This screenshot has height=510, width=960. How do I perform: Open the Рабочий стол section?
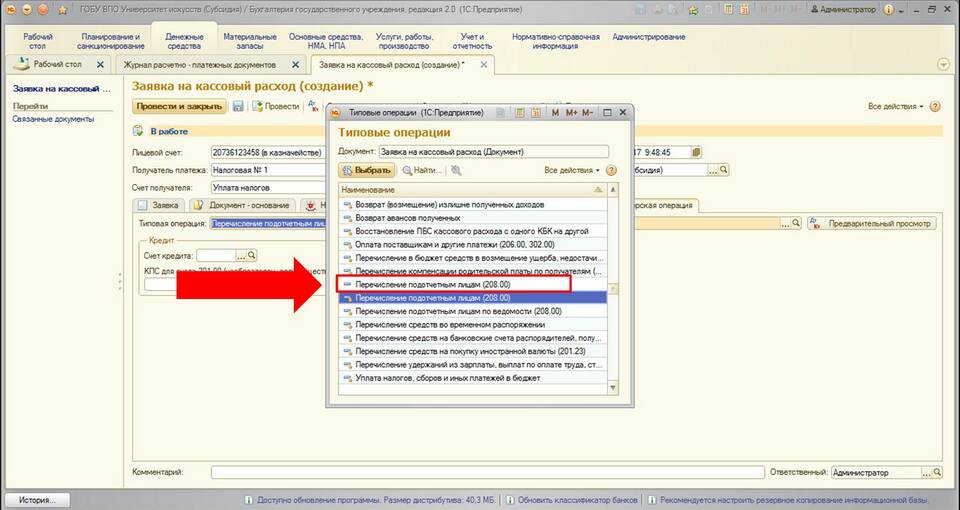coord(38,42)
